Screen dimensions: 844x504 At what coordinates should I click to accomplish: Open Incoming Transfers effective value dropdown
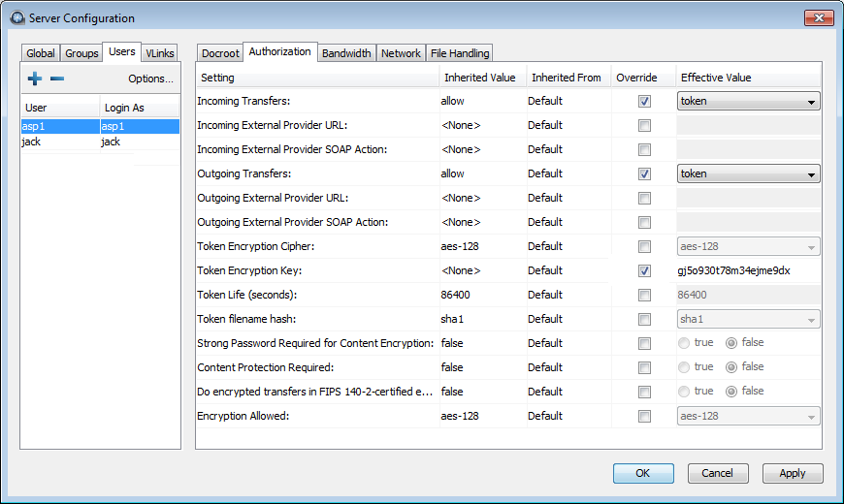pos(748,101)
